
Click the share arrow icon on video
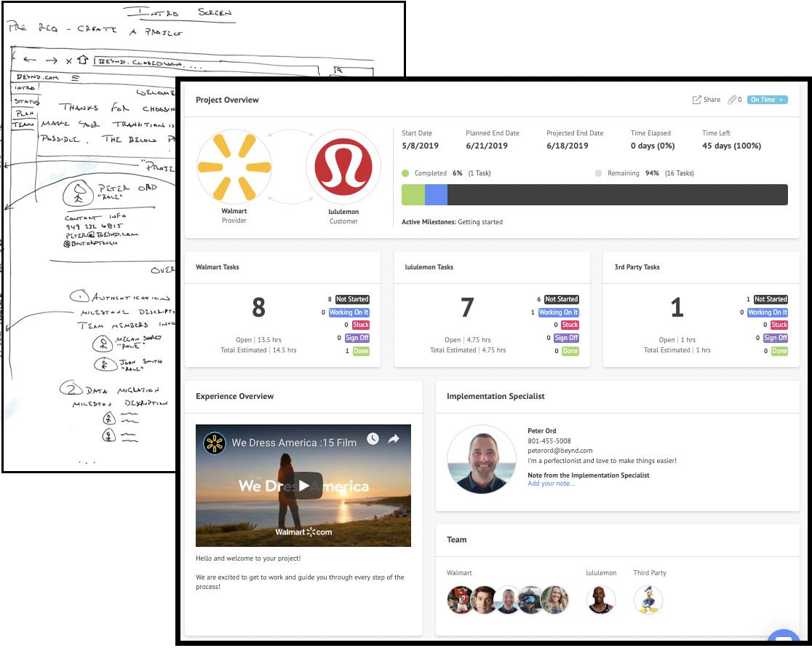394,438
